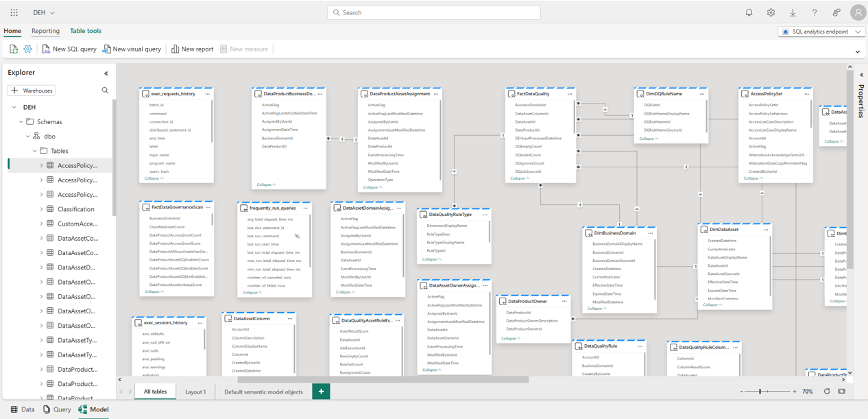Collapse the Tables folder node
Screen dimensions: 868x419
click(35, 151)
